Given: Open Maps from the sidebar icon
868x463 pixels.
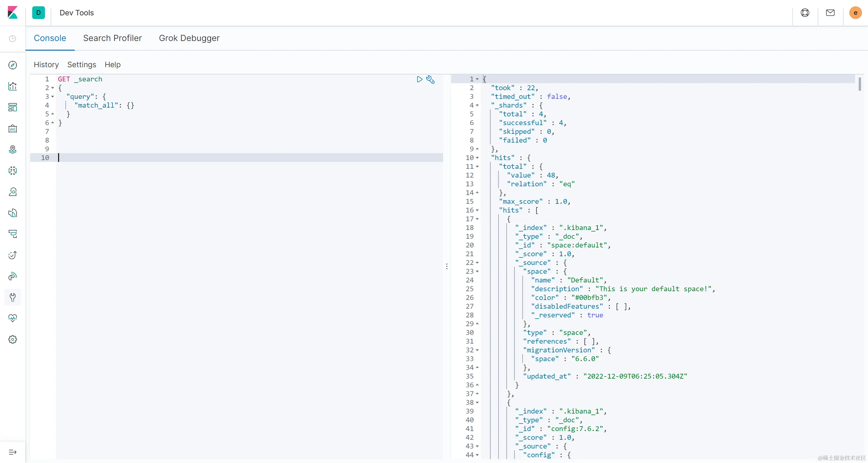Looking at the screenshot, I should pyautogui.click(x=12, y=149).
